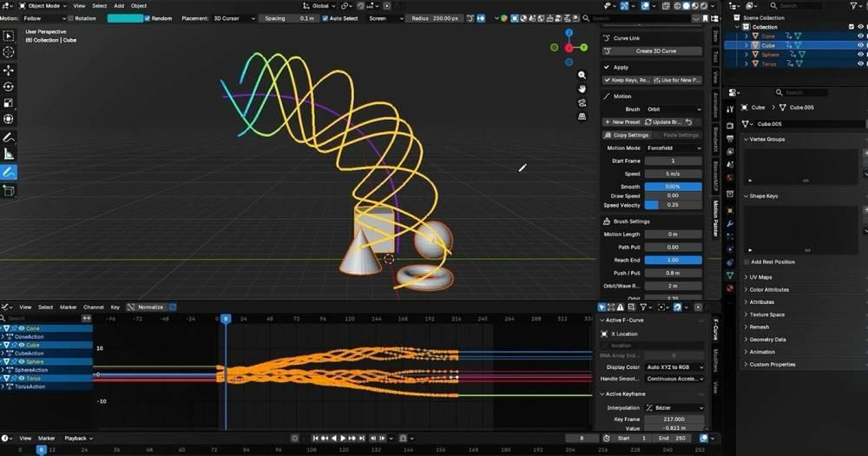Screen dimensions: 868x456
Task: Hide the Sphere object in outliner
Action: pos(860,55)
